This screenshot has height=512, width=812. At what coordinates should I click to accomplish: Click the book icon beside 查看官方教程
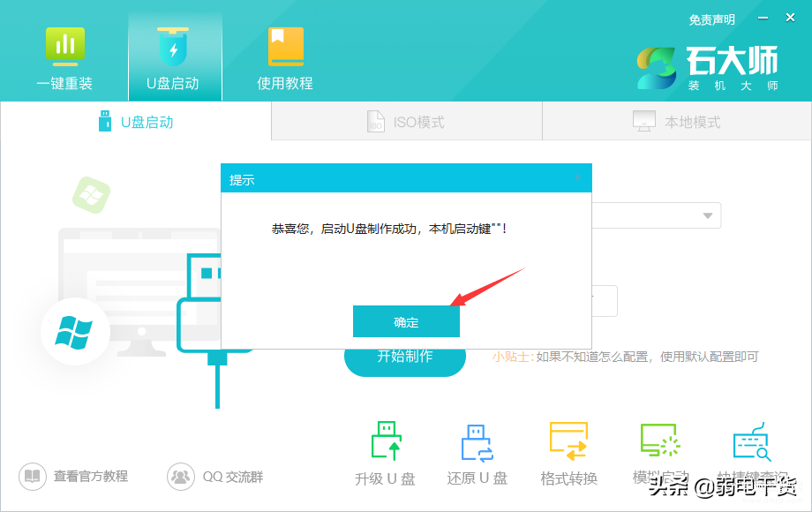[33, 477]
